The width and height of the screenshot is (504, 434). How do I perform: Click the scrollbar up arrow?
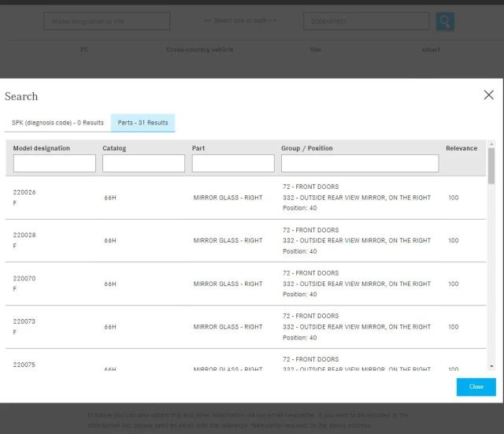491,144
